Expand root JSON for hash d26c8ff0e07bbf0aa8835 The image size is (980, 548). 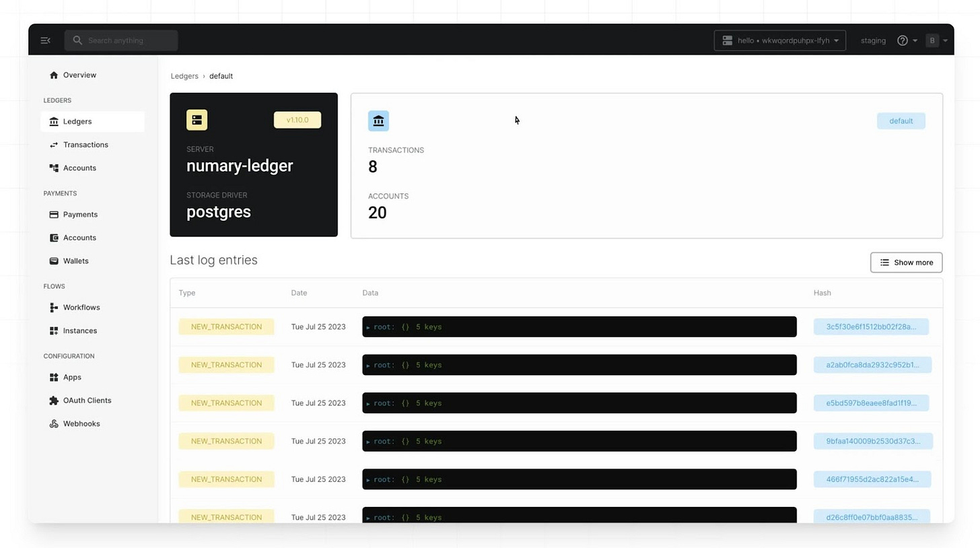(x=368, y=518)
